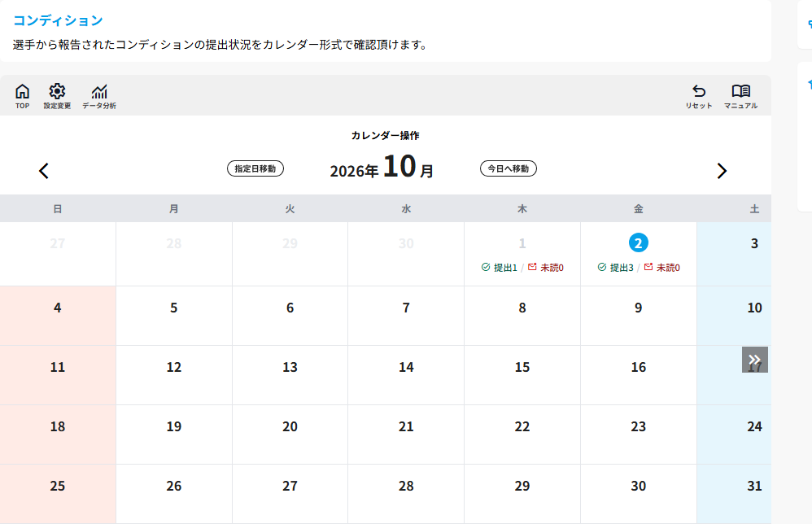Select October 16 in the calendar
This screenshot has height=524, width=812.
pyautogui.click(x=639, y=367)
